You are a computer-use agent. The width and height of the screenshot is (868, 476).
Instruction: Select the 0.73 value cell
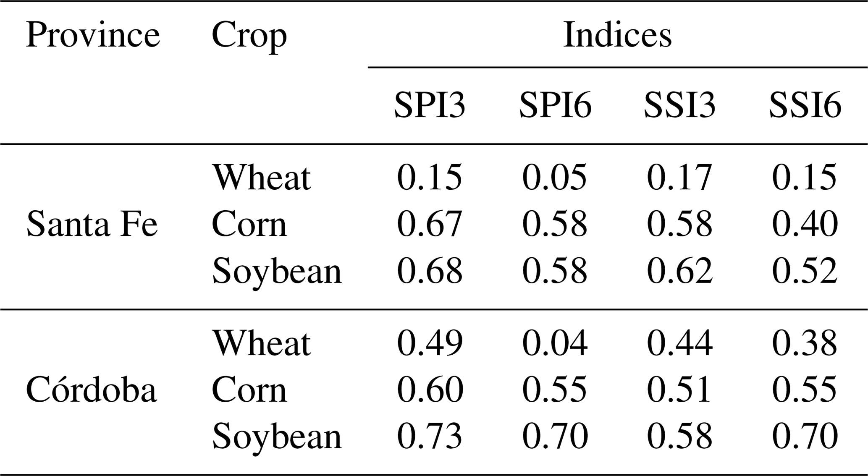[429, 437]
